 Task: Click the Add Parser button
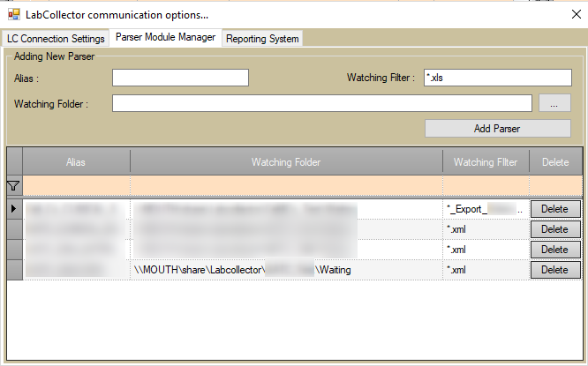click(x=498, y=129)
